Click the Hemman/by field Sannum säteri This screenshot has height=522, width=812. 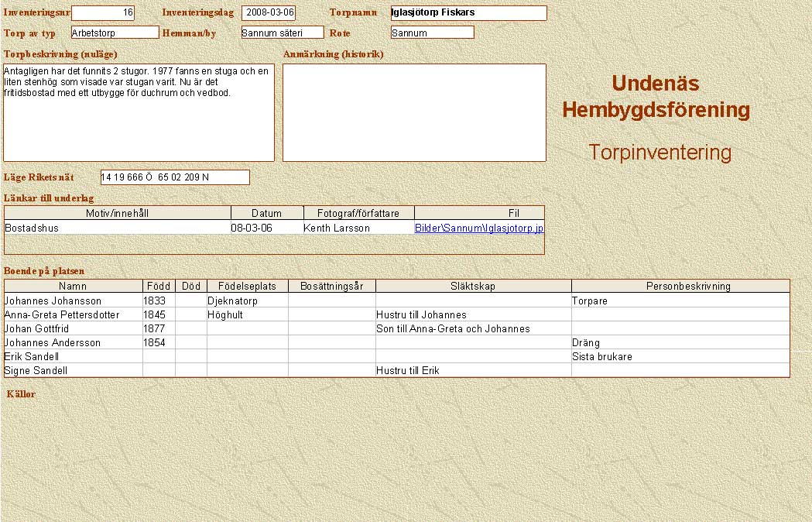coord(282,33)
